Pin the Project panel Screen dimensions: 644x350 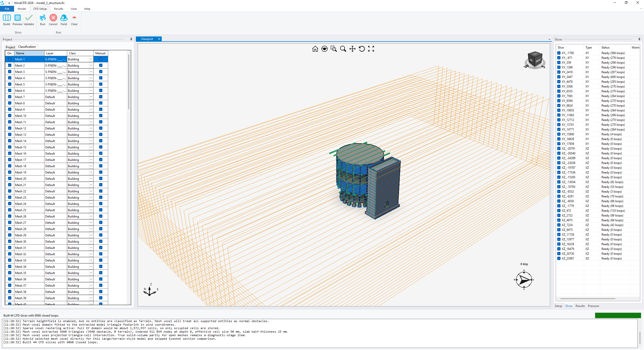[131, 39]
